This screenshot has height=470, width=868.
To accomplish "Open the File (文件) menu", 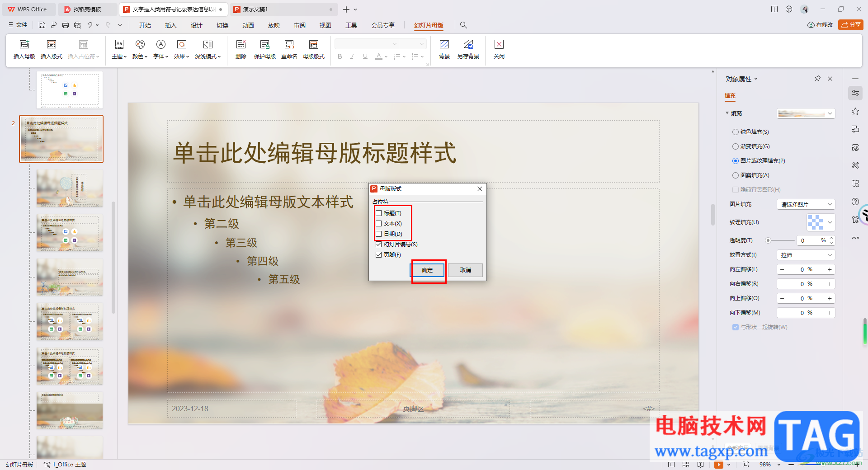I will coord(18,25).
